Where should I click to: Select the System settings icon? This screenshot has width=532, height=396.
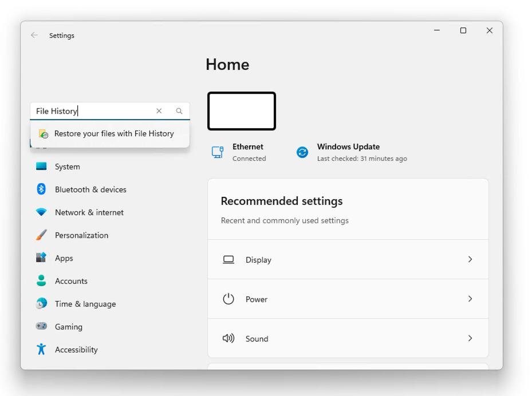pyautogui.click(x=41, y=167)
